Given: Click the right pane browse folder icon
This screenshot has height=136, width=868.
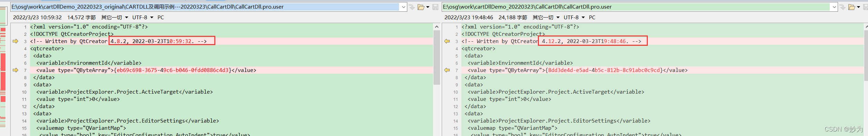Looking at the screenshot, I should [x=851, y=7].
